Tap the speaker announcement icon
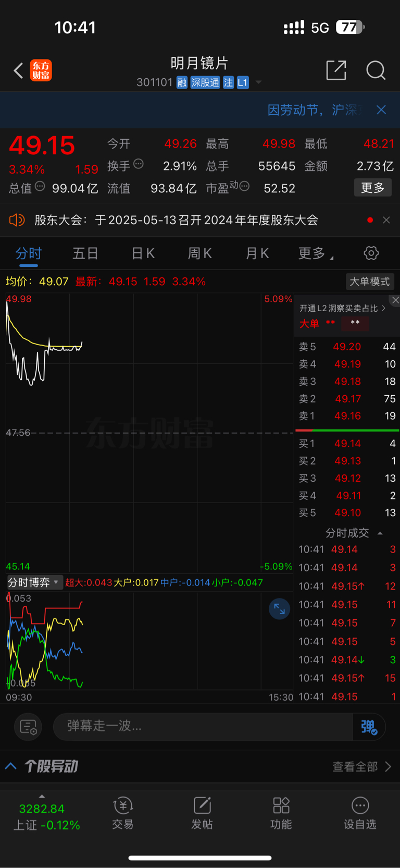The width and height of the screenshot is (400, 868). point(17,220)
